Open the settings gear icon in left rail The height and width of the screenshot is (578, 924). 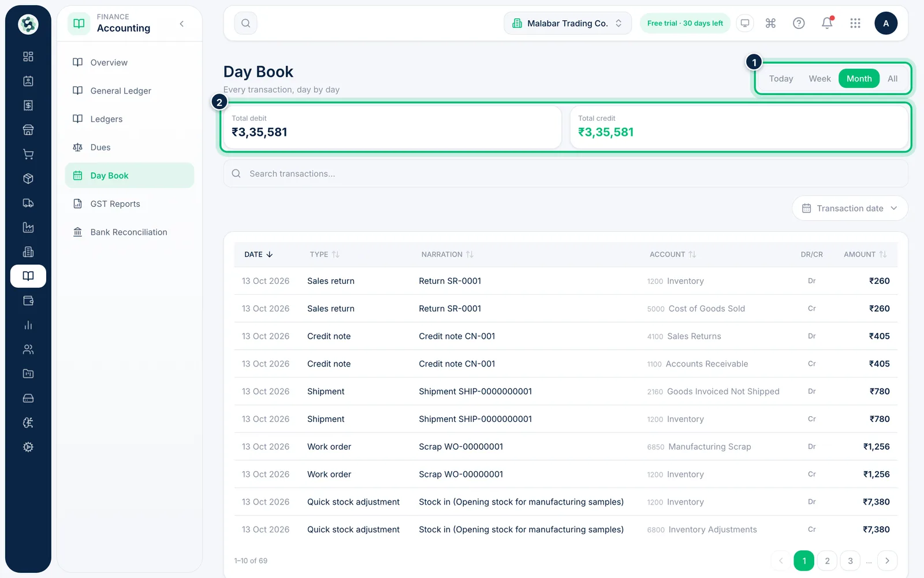(28, 447)
